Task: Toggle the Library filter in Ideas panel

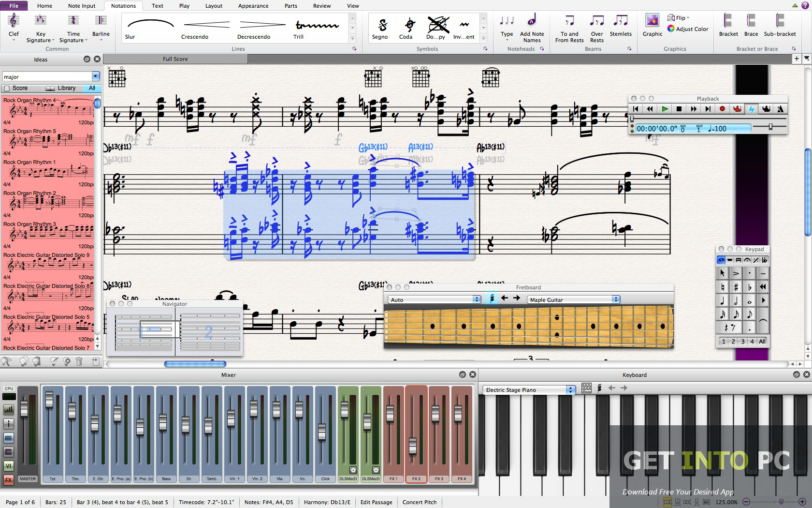Action: pos(61,88)
